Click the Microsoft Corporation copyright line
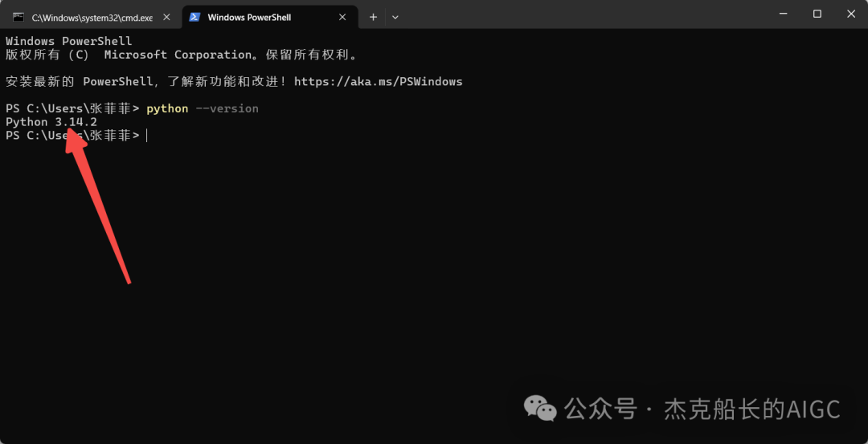The width and height of the screenshot is (868, 444). click(182, 55)
